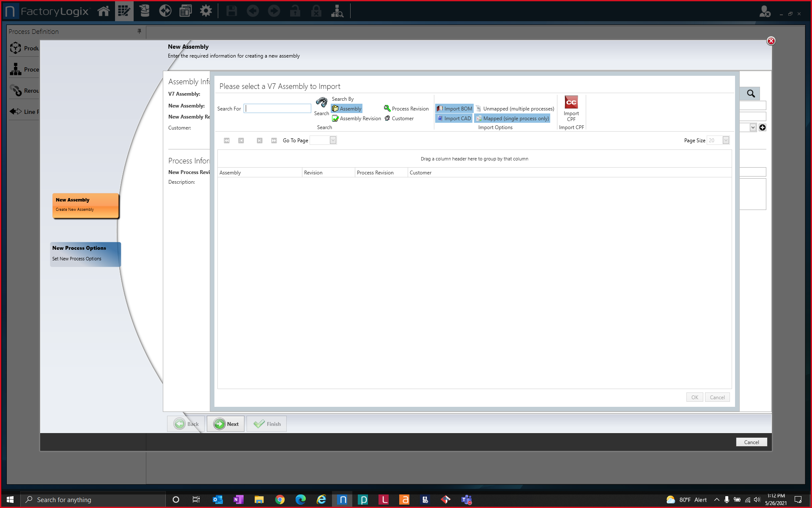This screenshot has width=812, height=508.
Task: Click the green plus control near the search field
Action: point(763,127)
